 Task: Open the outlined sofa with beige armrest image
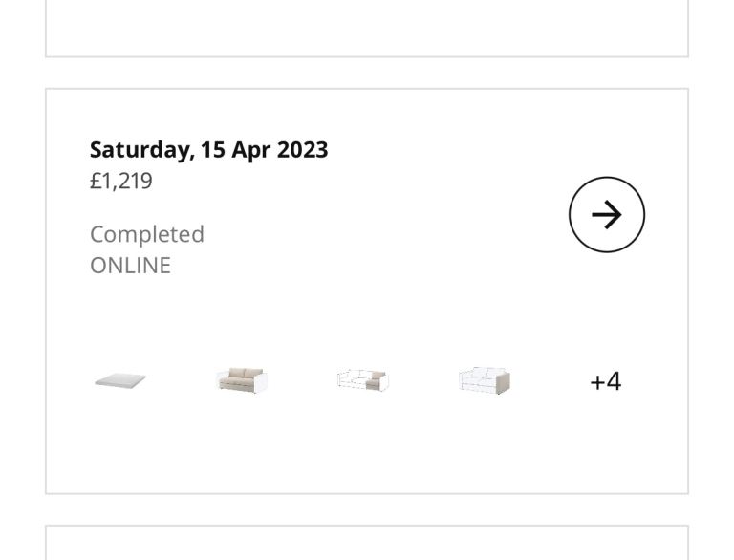click(363, 381)
